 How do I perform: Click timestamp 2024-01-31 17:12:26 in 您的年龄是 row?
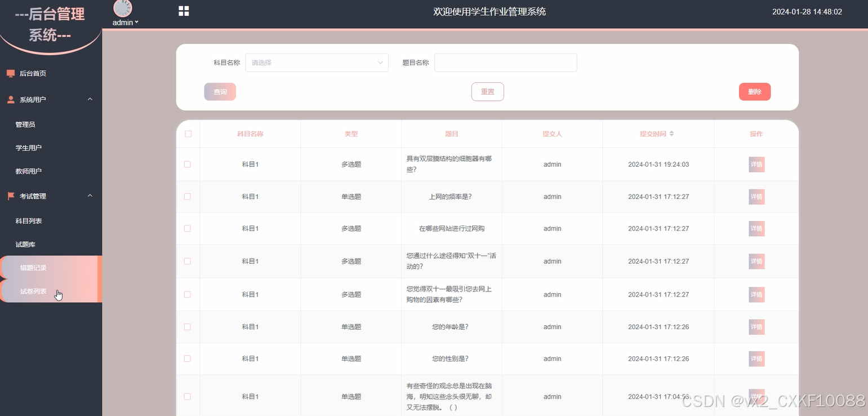point(658,326)
